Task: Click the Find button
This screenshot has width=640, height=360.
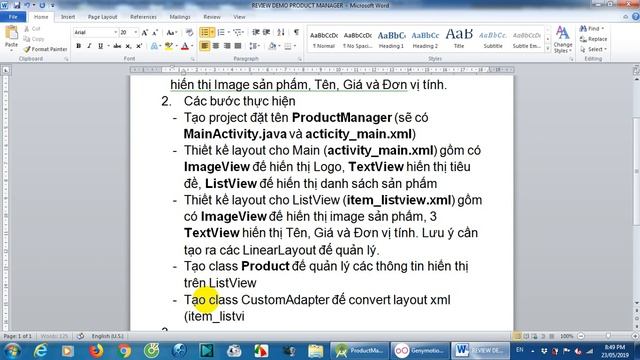Action: 591,29
